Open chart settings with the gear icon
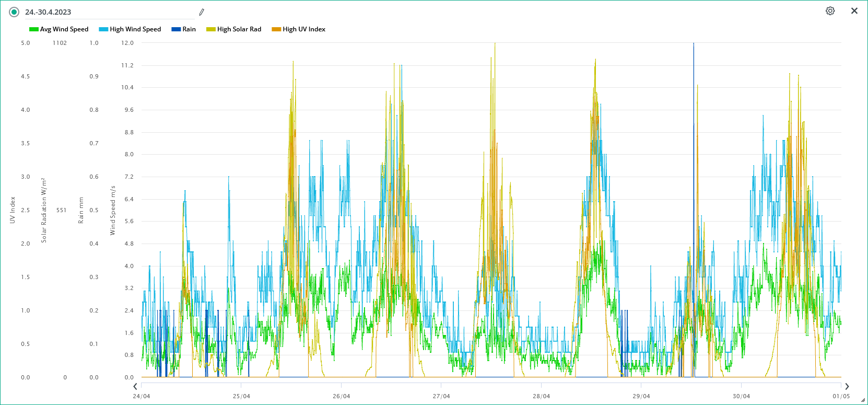The image size is (868, 405). point(830,11)
